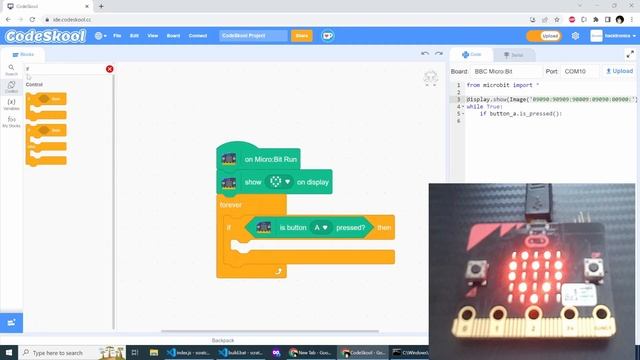Viewport: 640px width, 360px height.
Task: Open the button A dropdown in block
Action: point(321,227)
